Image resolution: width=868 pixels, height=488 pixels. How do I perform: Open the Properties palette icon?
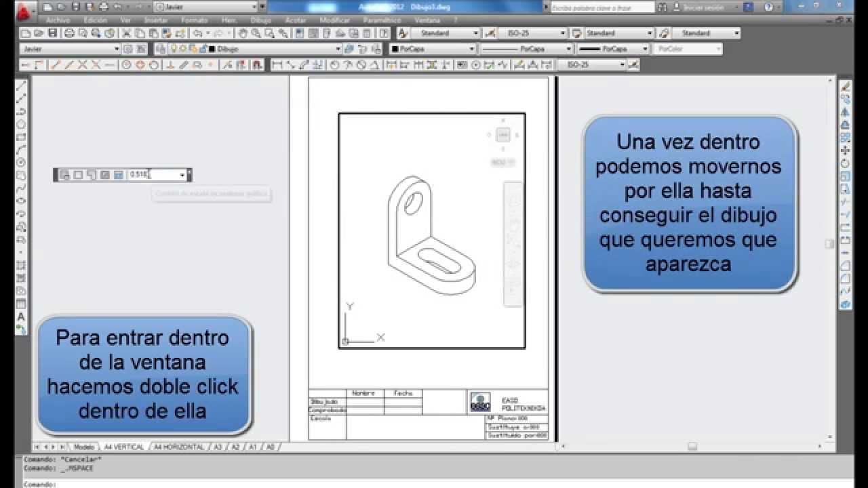coord(299,33)
